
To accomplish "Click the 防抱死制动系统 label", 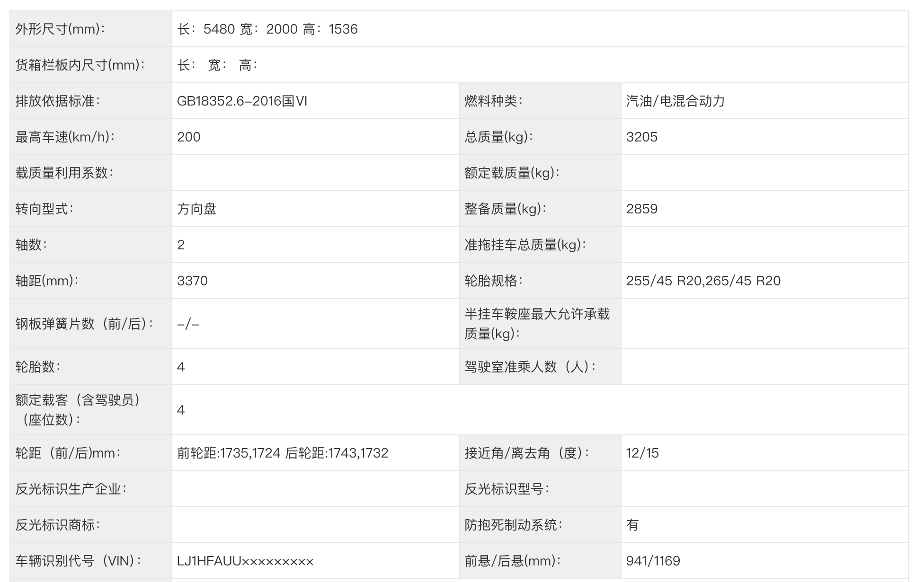I will [x=513, y=525].
